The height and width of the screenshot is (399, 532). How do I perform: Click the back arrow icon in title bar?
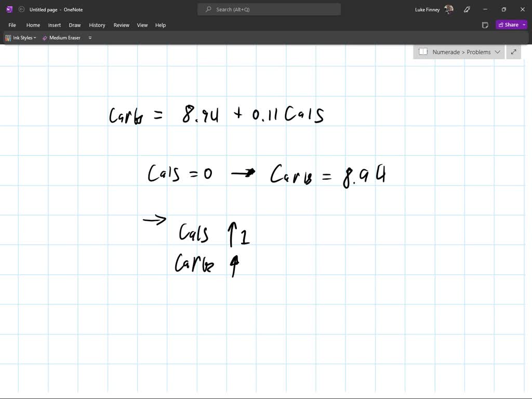[x=21, y=9]
